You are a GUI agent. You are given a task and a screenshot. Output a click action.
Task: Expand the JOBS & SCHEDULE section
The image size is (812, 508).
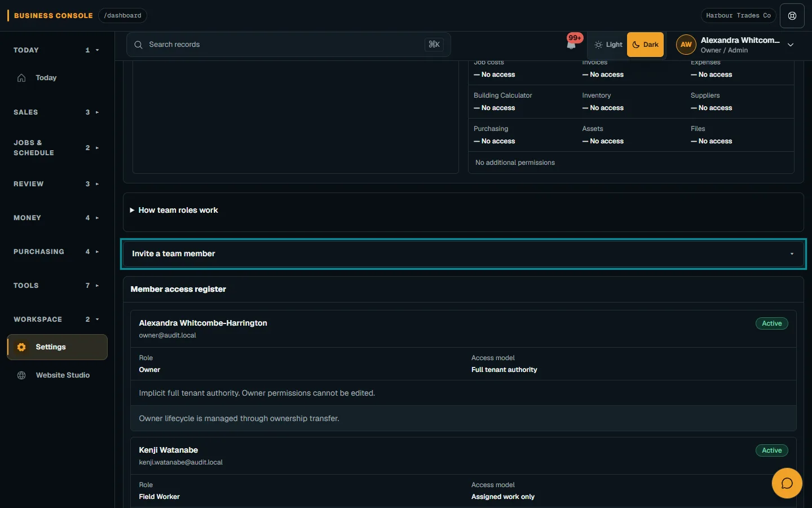(56, 148)
